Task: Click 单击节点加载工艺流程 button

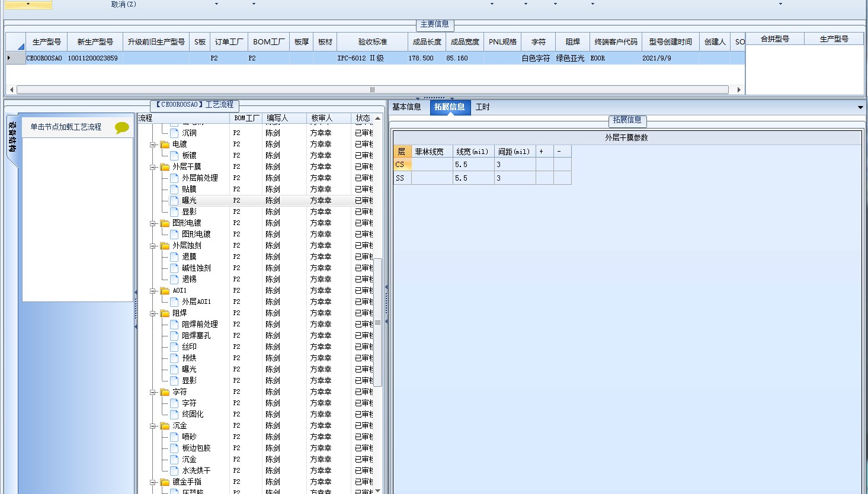Action: pyautogui.click(x=66, y=127)
